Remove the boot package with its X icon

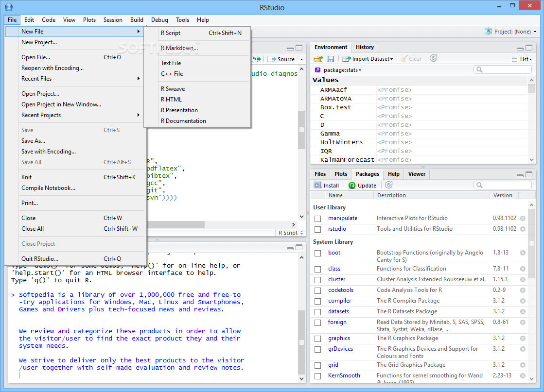coord(523,253)
